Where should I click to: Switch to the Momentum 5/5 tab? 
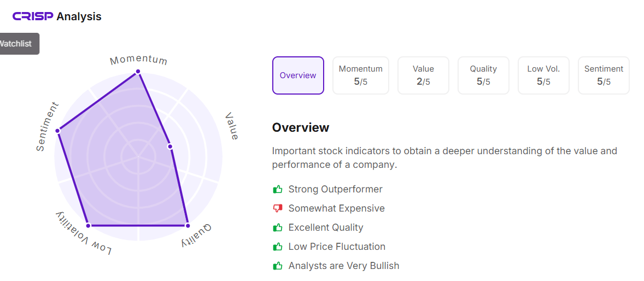[360, 75]
